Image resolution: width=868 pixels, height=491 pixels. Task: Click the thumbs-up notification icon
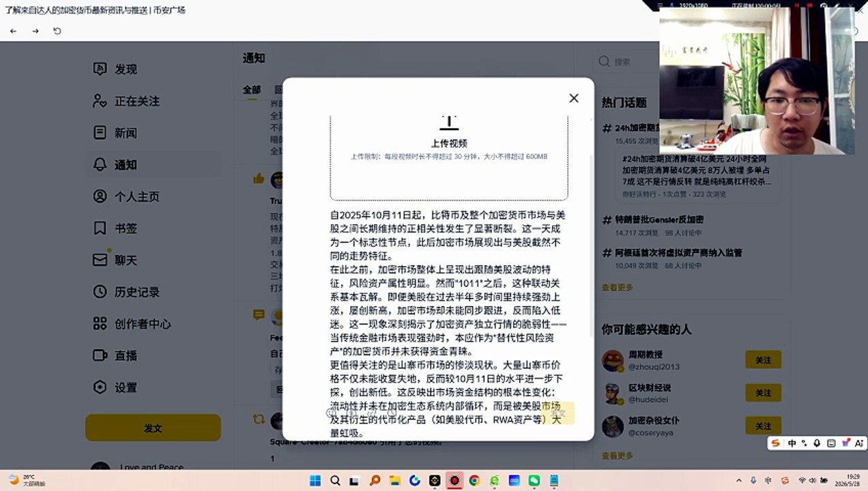(x=259, y=179)
